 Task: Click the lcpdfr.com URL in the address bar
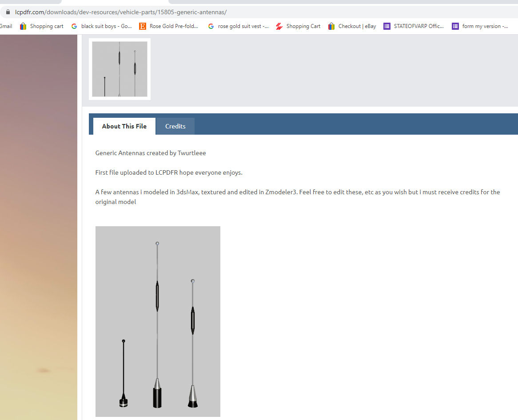click(x=120, y=12)
